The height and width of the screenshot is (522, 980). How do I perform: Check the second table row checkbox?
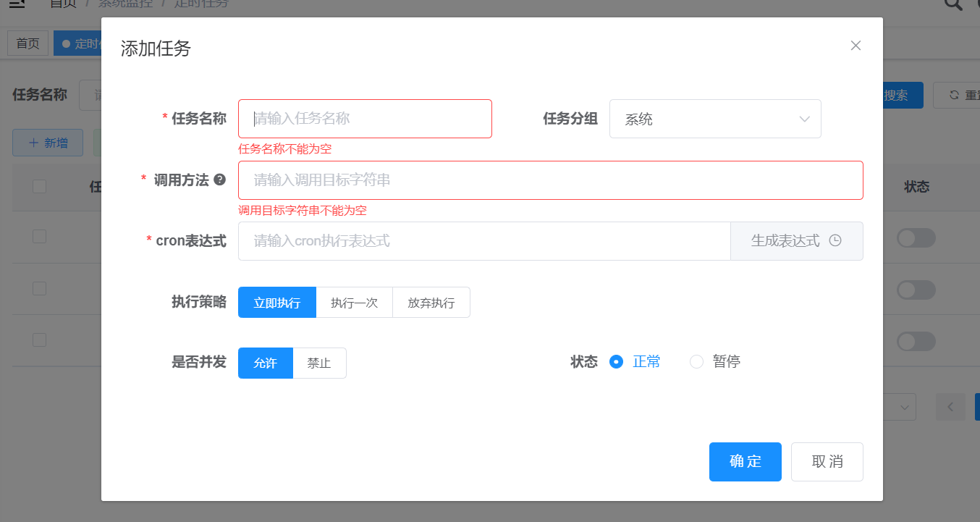[x=39, y=289]
